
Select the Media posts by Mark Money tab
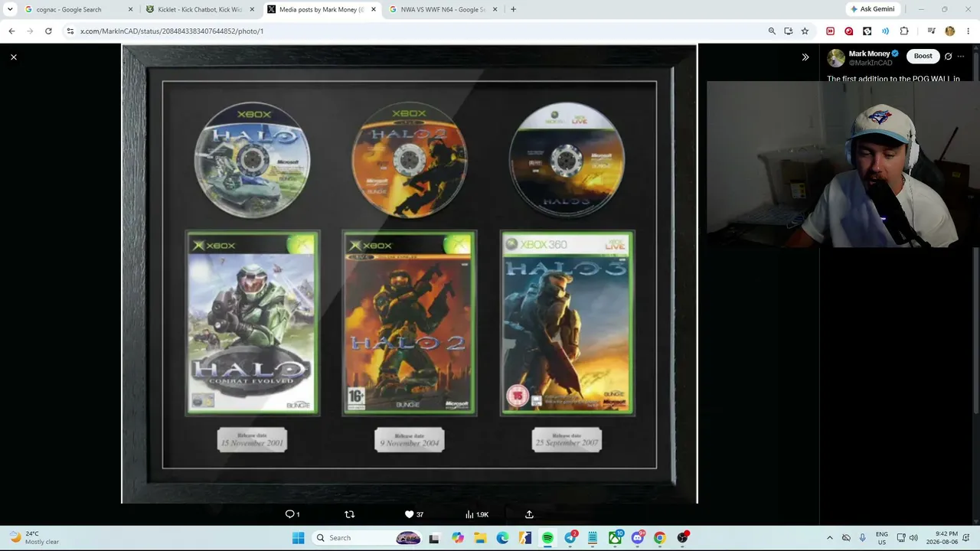coord(322,9)
